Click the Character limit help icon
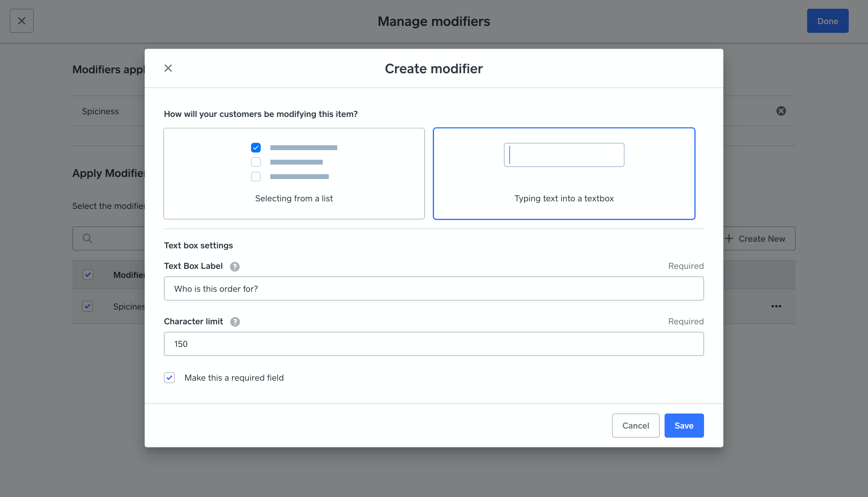The height and width of the screenshot is (497, 868). point(235,322)
